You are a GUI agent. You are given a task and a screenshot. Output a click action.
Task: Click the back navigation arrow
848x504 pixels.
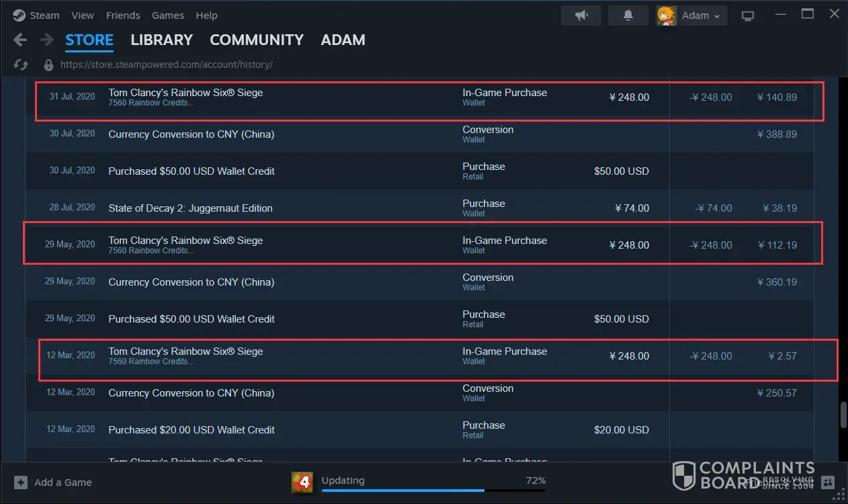pyautogui.click(x=20, y=40)
